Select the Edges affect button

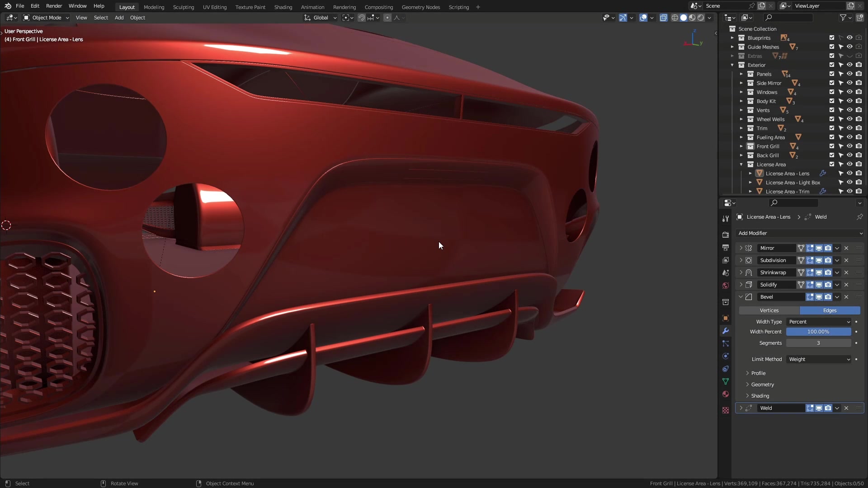click(x=830, y=310)
